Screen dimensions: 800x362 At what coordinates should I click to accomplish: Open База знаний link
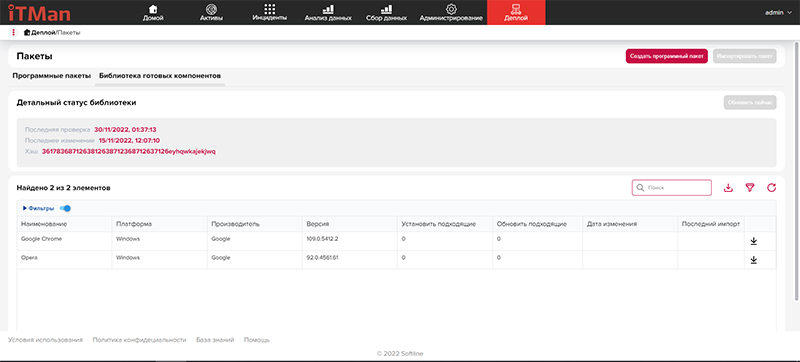(215, 340)
